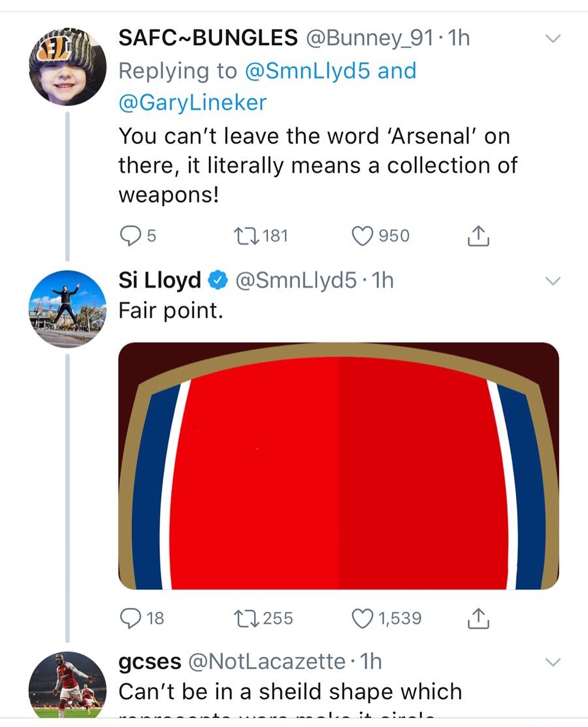Open Si Lloyd's tweet options chevron
588x727 pixels.
click(x=553, y=281)
